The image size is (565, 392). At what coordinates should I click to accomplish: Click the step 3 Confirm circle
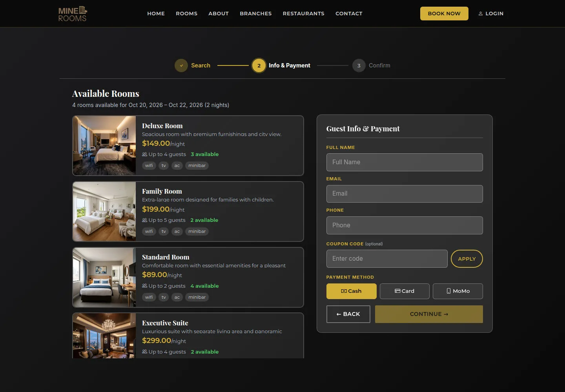[359, 65]
